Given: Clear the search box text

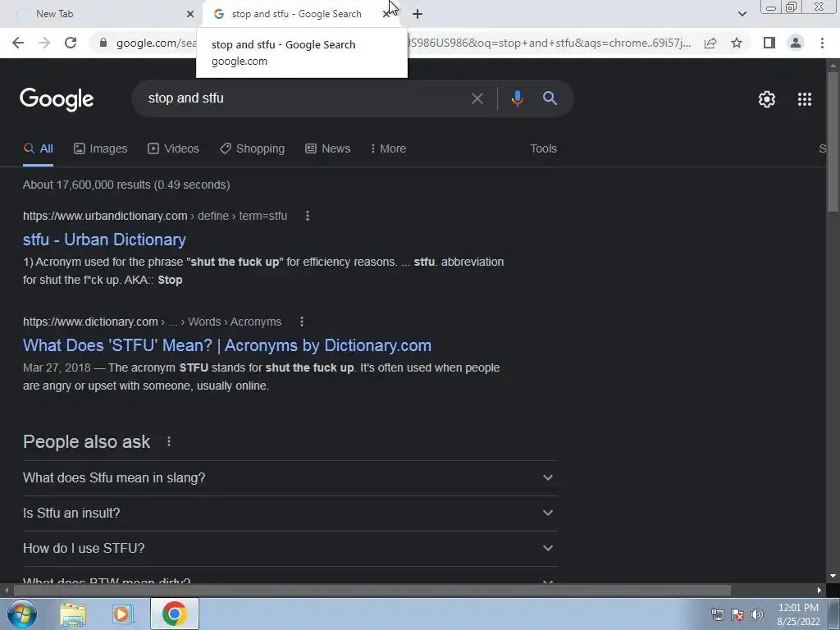Looking at the screenshot, I should tap(477, 98).
